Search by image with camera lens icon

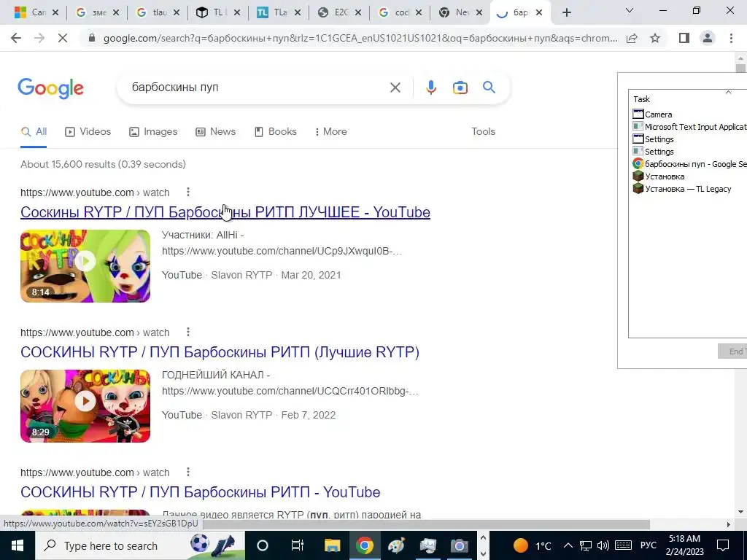460,87
